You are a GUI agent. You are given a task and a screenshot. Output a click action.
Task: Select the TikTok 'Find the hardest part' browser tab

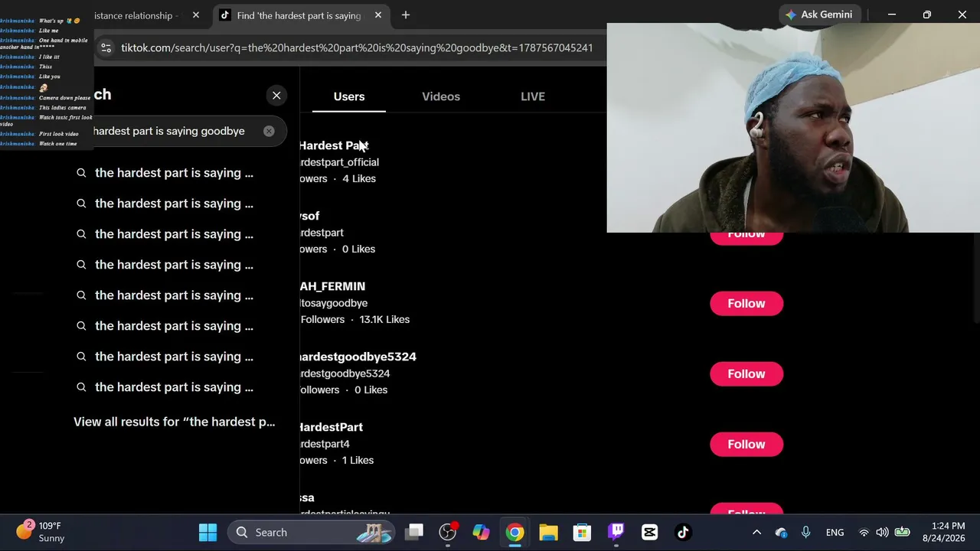pyautogui.click(x=299, y=15)
